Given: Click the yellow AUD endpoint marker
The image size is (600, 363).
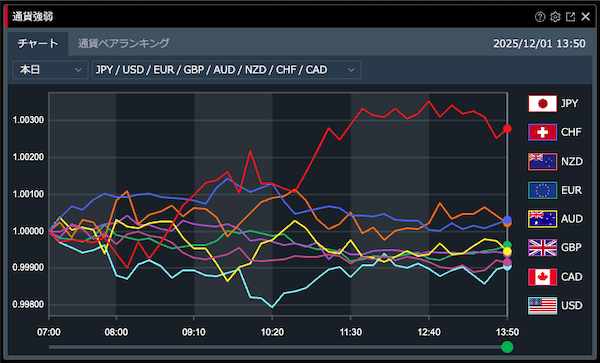Looking at the screenshot, I should click(507, 251).
